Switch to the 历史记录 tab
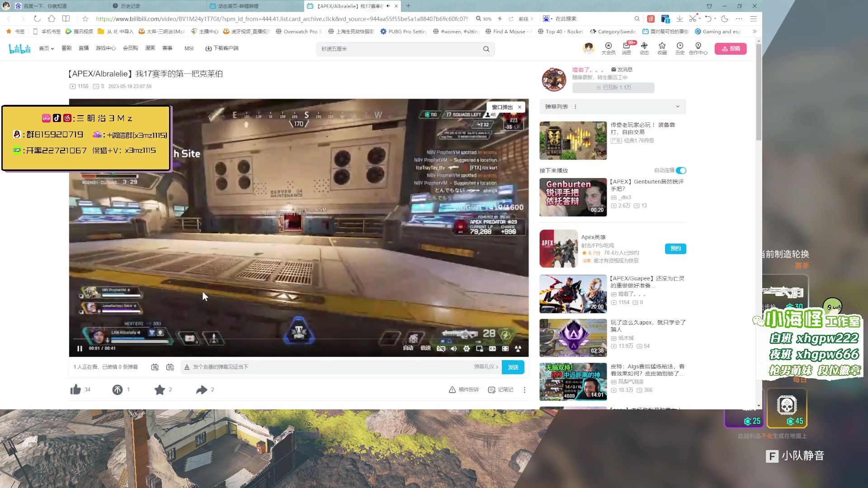Viewport: 868px width, 488px height. tap(157, 6)
